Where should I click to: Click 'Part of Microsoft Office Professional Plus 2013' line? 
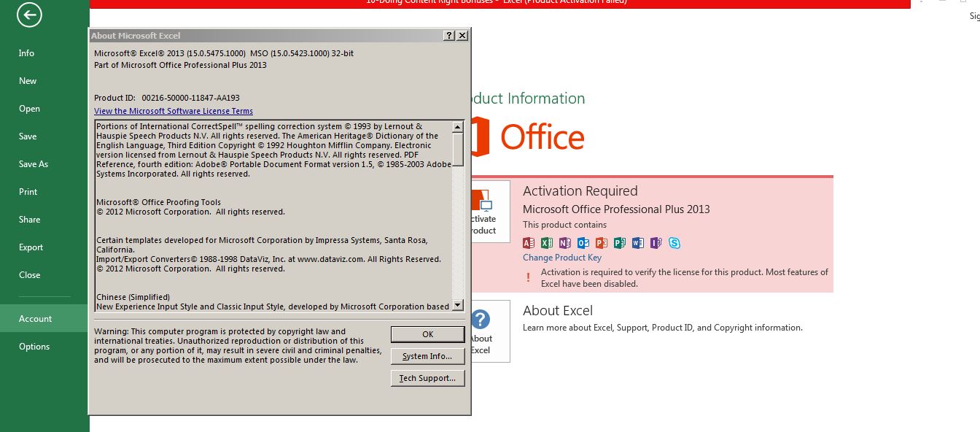(x=180, y=65)
